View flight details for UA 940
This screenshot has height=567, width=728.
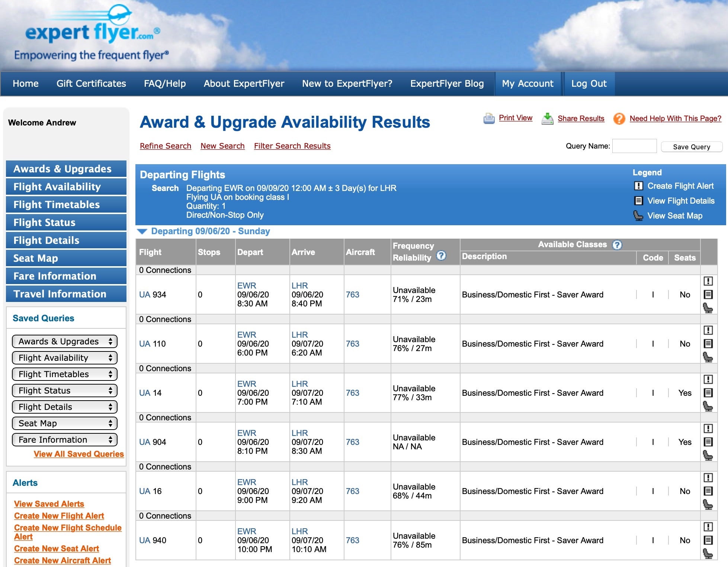pos(708,540)
